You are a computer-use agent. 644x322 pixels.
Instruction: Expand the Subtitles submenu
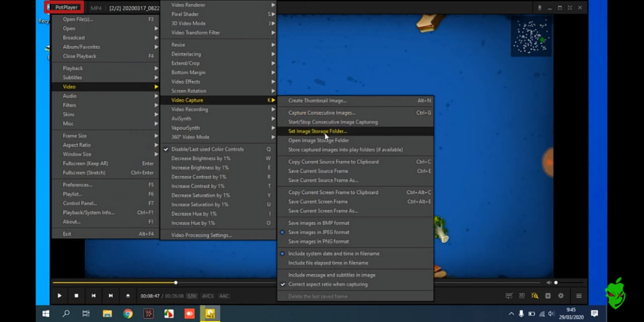click(106, 77)
